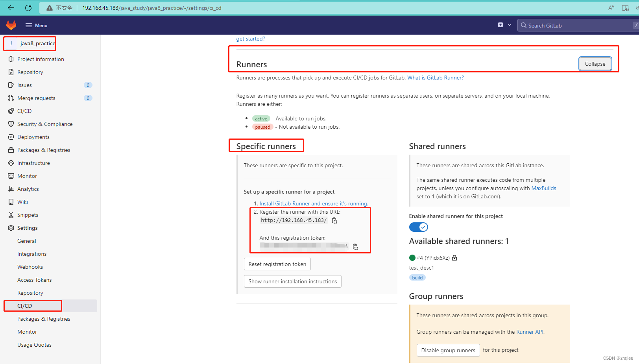This screenshot has height=364, width=639.
Task: Follow 'Install GitLab Runner' link
Action: coord(314,203)
